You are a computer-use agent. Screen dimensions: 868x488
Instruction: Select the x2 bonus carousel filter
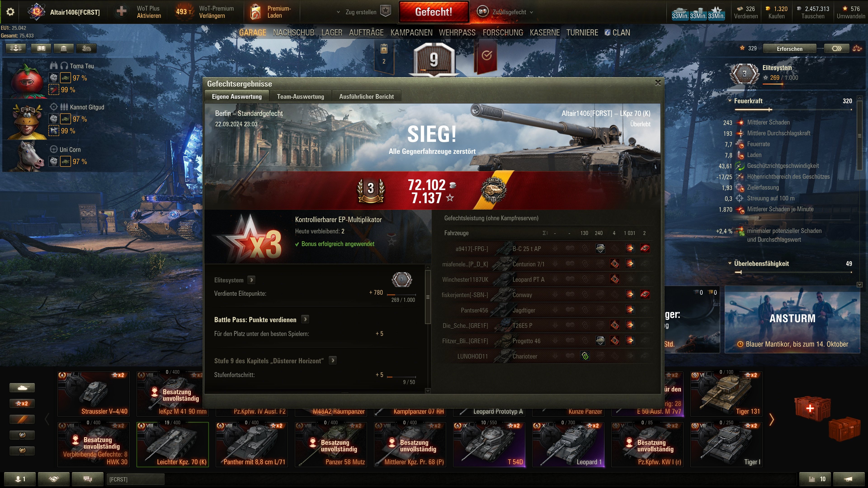pyautogui.click(x=22, y=404)
